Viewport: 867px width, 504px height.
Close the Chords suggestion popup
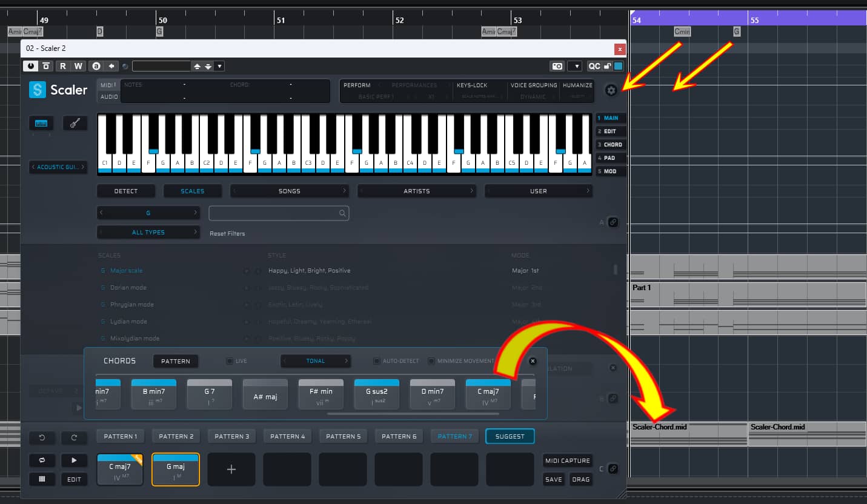(533, 361)
